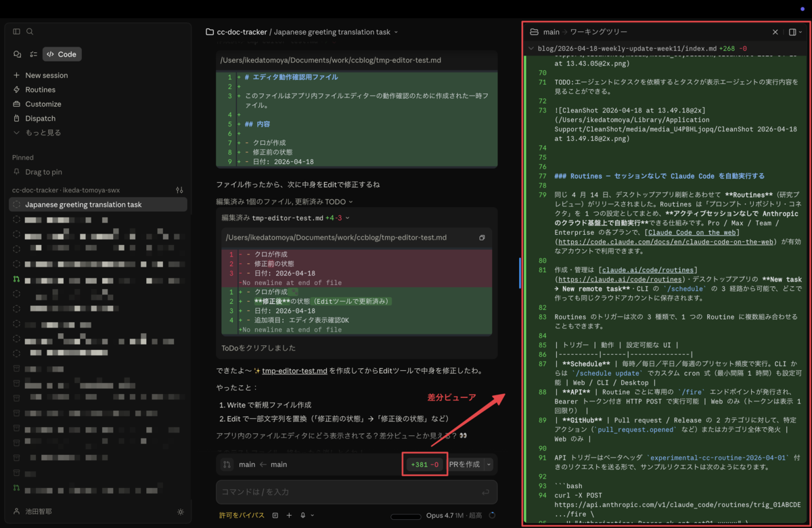Toggle the sidebar panel icon
The height and width of the screenshot is (528, 812).
click(17, 32)
